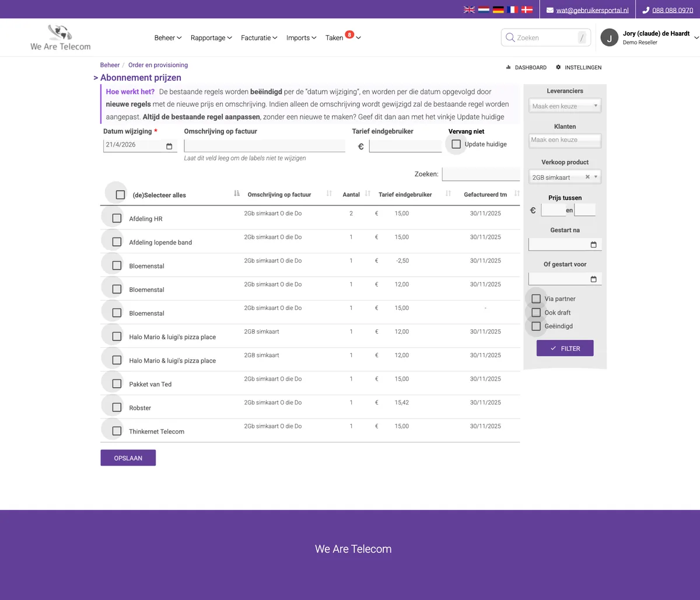Open calendar picker for Gestart na
700x600 pixels.
coord(594,245)
